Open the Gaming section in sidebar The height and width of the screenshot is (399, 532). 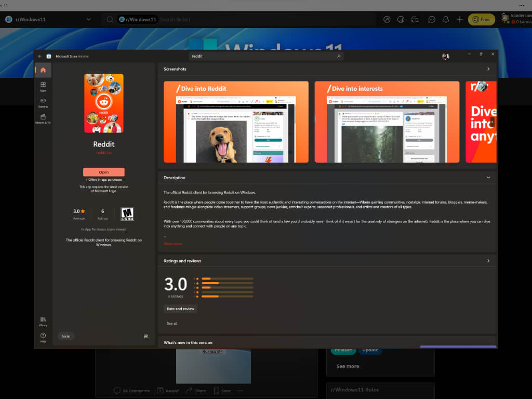coord(43,102)
